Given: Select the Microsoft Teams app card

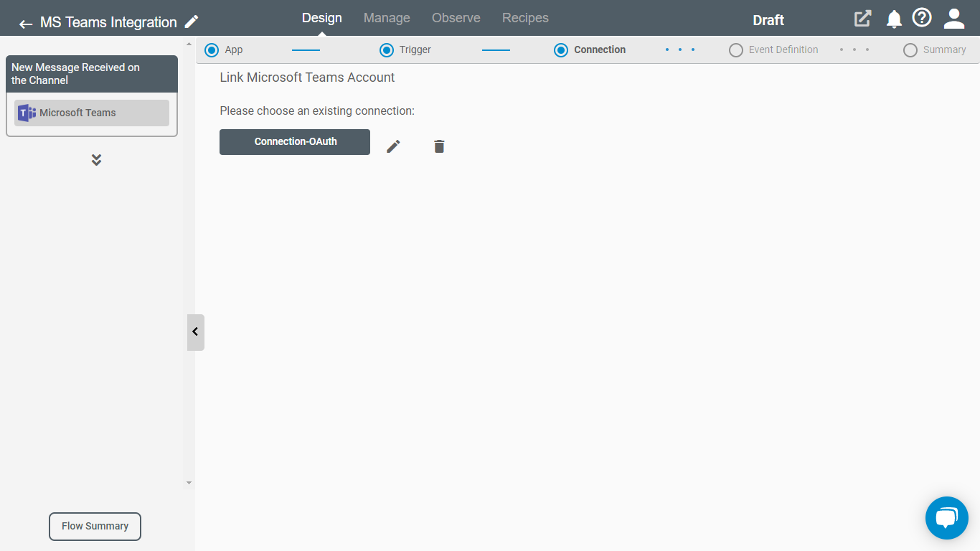Looking at the screenshot, I should [92, 113].
